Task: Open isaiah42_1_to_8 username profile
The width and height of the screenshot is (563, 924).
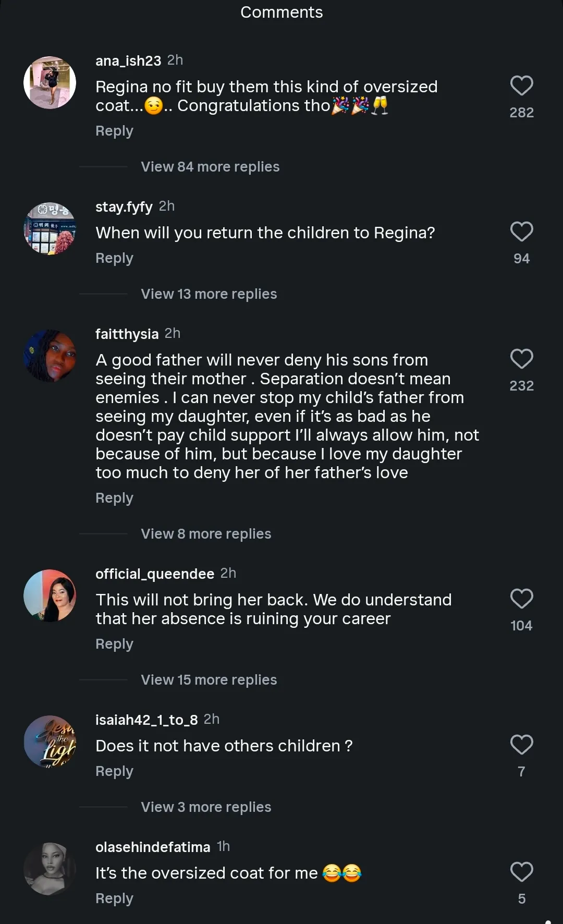Action: [x=146, y=720]
